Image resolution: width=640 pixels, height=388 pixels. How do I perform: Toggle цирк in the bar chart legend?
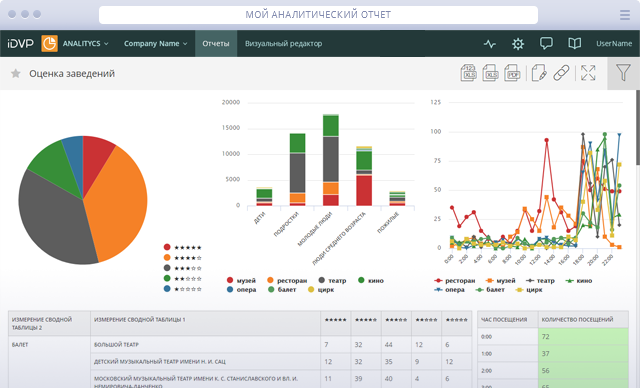(321, 290)
